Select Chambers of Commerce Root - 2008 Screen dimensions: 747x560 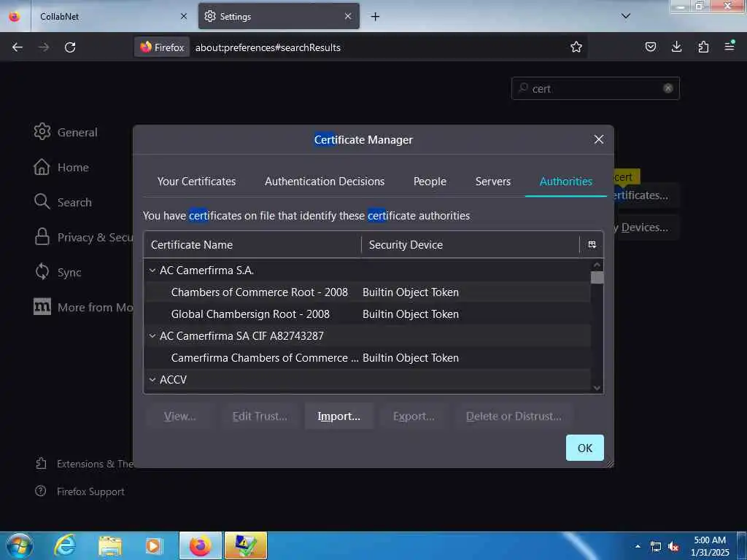tap(368, 292)
